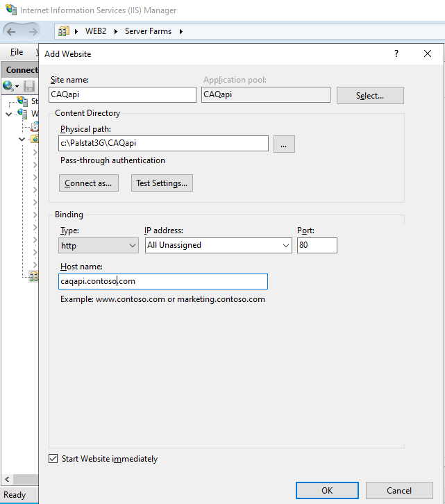Click the Connect globe icon in Connections toolbar
445x504 pixels.
pos(8,86)
